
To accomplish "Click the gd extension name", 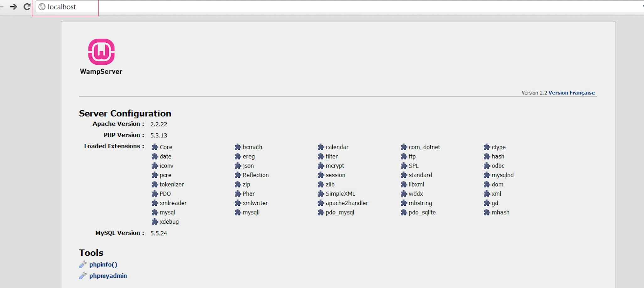I will [x=495, y=203].
